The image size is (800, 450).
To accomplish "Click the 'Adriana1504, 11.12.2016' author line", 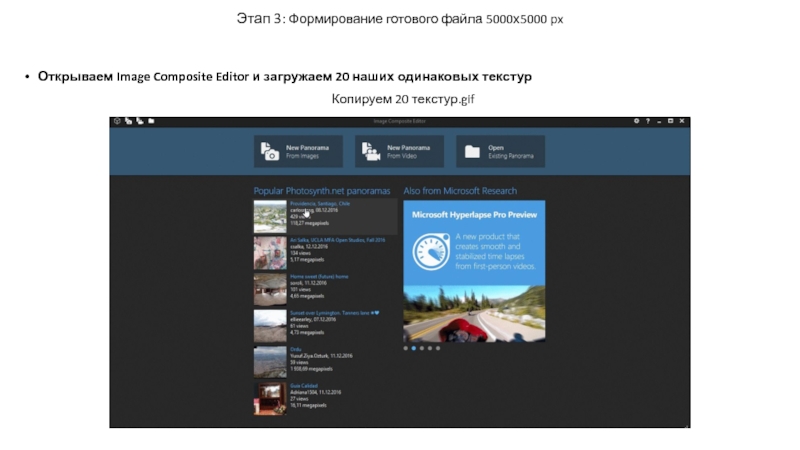I will click(x=316, y=393).
